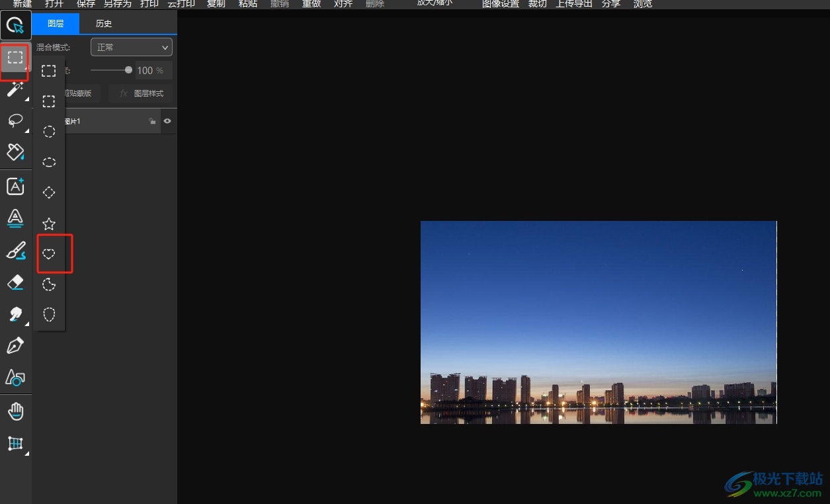Click 粘贴 in the top bar
830x504 pixels.
(x=248, y=4)
